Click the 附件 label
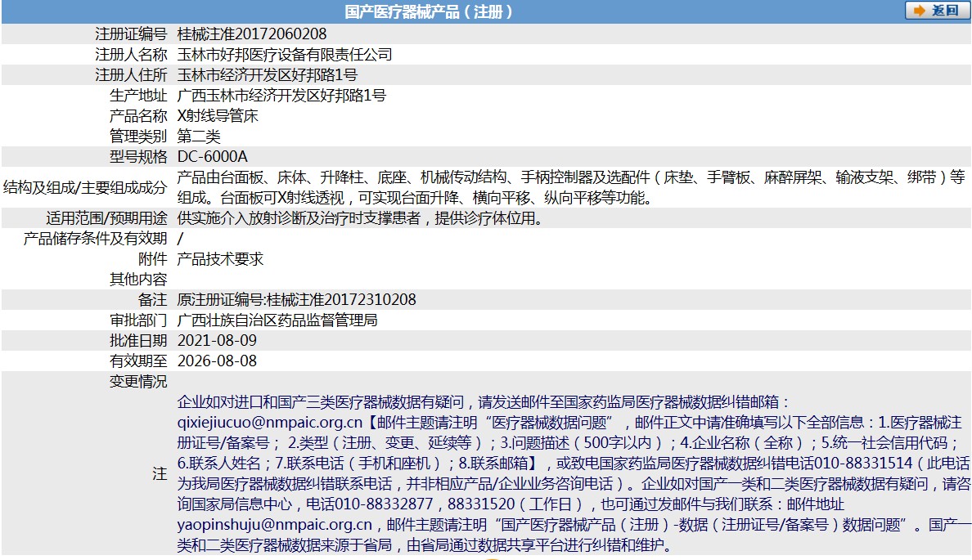The width and height of the screenshot is (972, 560). [x=152, y=259]
